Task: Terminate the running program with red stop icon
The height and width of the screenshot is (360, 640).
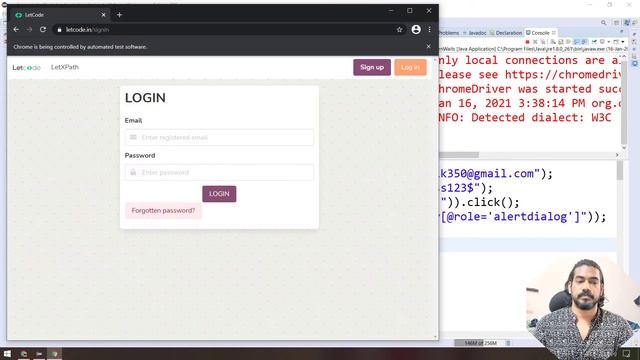Action: pos(527,42)
